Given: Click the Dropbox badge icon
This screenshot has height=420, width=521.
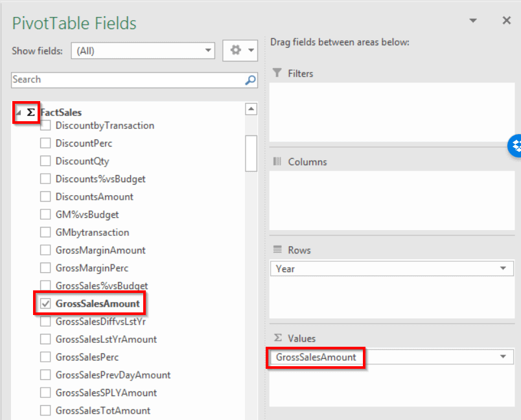Looking at the screenshot, I should click(516, 145).
